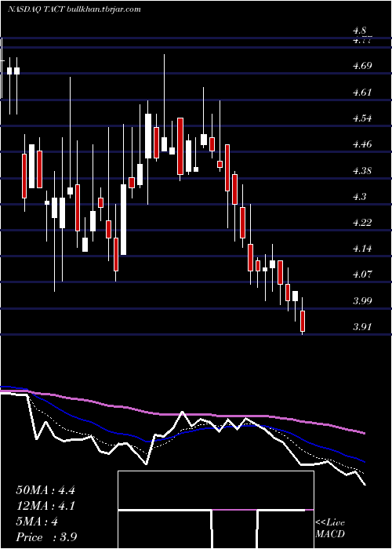Click the 4.22 price axis label
The height and width of the screenshot is (549, 392).
click(362, 222)
